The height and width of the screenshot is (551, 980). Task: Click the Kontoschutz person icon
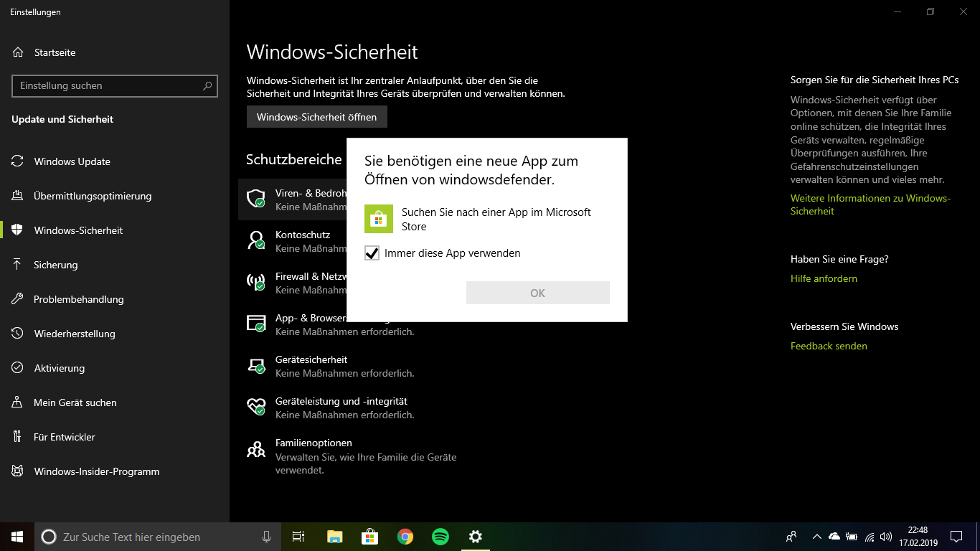pos(256,240)
